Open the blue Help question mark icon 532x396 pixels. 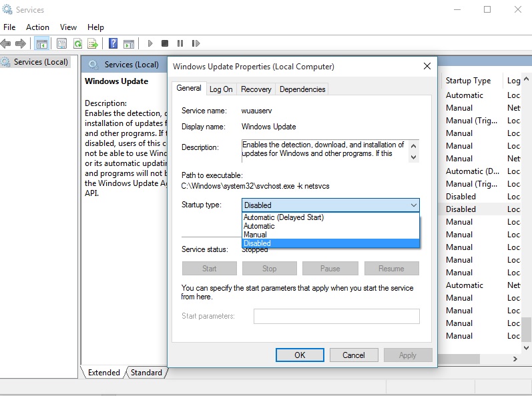[x=113, y=44]
